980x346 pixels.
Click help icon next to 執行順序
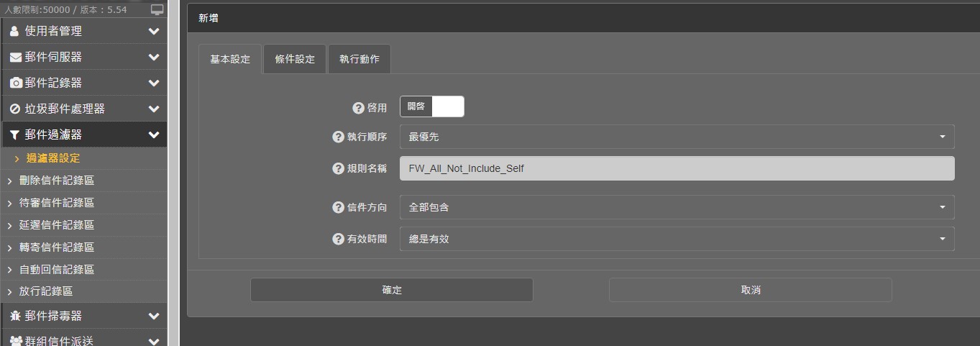[338, 137]
